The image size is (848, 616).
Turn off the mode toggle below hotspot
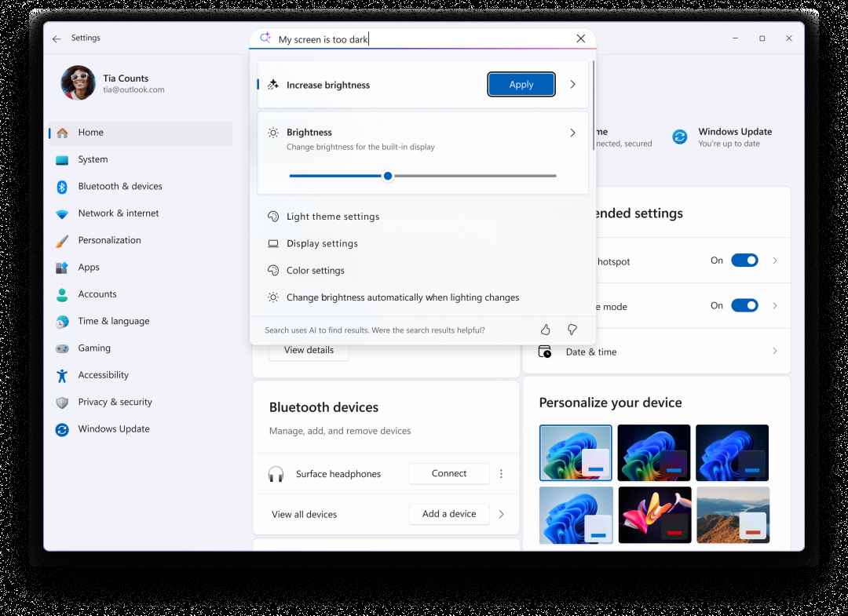click(744, 306)
